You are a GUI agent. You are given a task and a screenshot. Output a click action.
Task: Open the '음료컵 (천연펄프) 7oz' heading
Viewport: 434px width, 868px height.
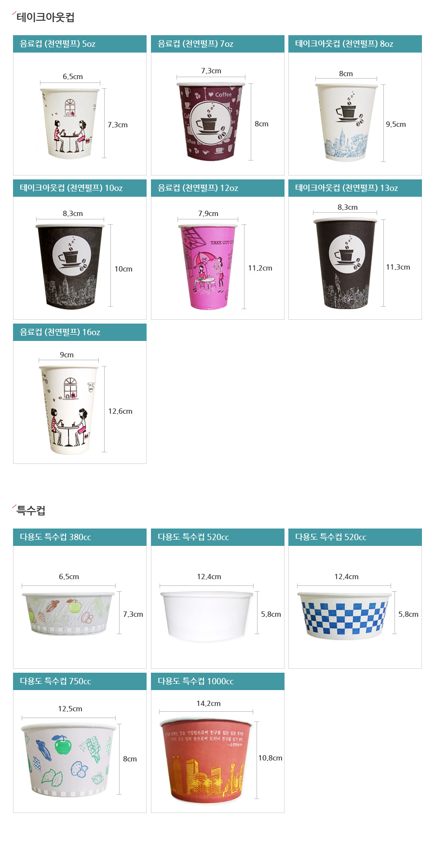tap(217, 44)
